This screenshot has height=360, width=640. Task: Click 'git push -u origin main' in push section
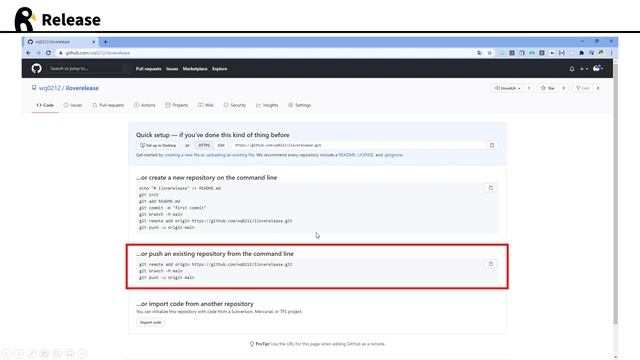pyautogui.click(x=167, y=278)
